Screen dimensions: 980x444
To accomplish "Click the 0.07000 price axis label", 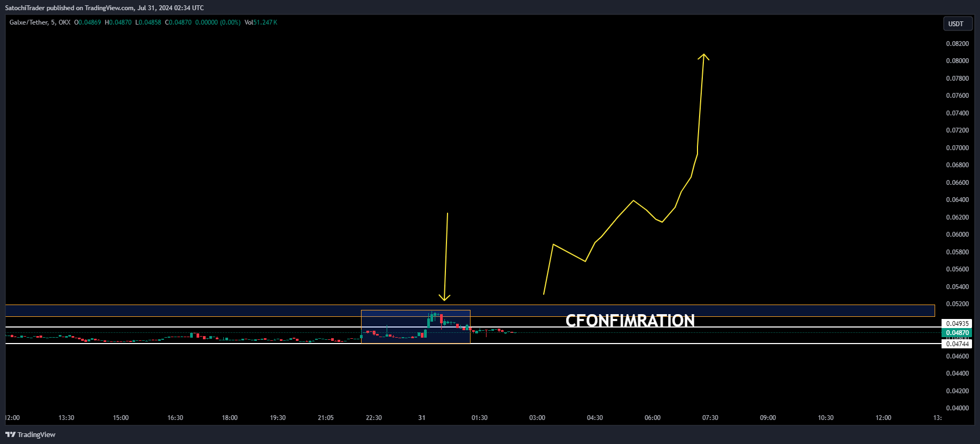I will pyautogui.click(x=957, y=148).
